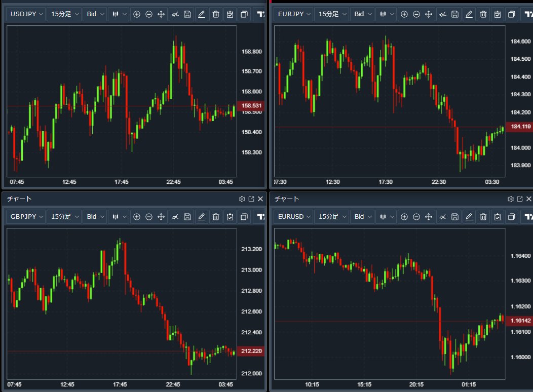Select the move tool on EURUSD chart
The width and height of the screenshot is (533, 392).
pos(429,217)
